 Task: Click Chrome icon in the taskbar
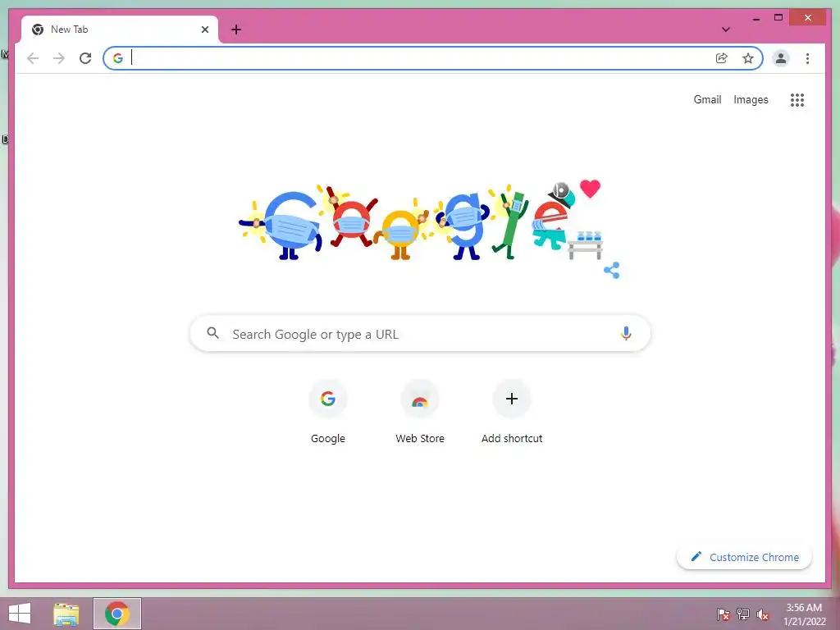tap(117, 614)
